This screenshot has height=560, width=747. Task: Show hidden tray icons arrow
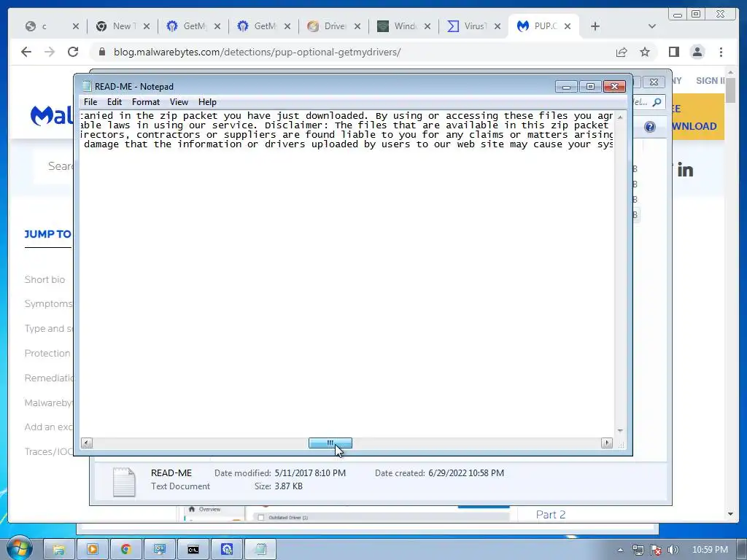pyautogui.click(x=620, y=550)
